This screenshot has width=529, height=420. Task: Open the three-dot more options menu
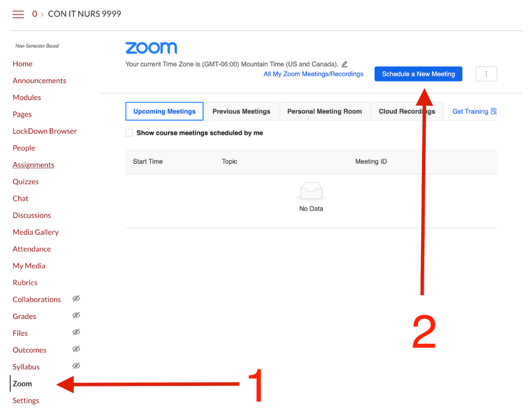point(486,74)
